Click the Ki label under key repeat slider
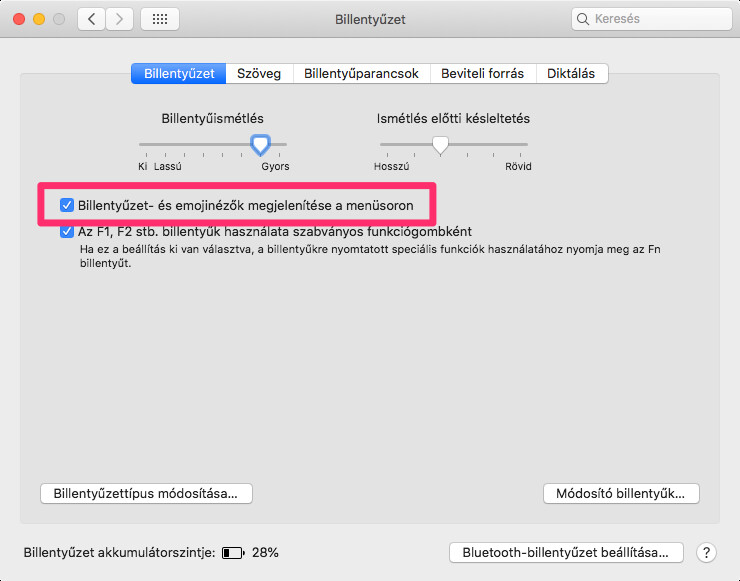The image size is (740, 581). [x=143, y=167]
